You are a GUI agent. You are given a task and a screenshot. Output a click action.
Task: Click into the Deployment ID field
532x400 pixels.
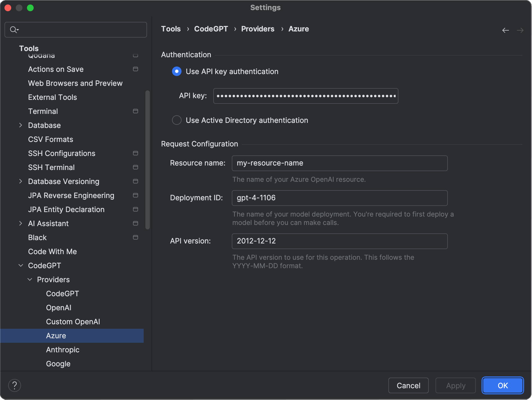point(340,198)
